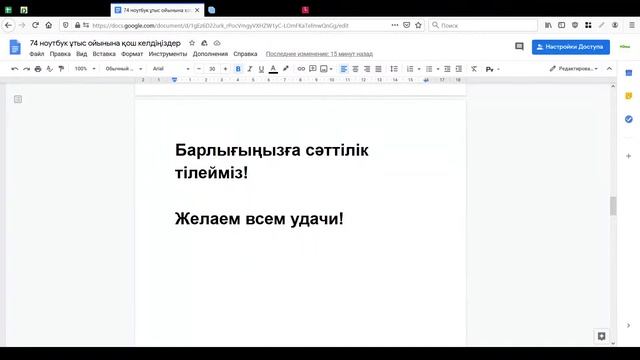Bookmark this page with the star
Screen dimensions: 640x360
click(418, 25)
